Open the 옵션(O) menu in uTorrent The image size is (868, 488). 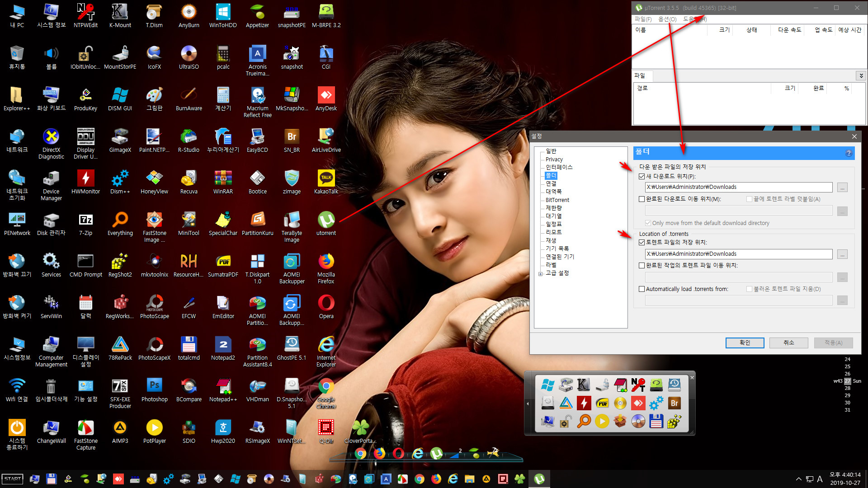point(667,19)
